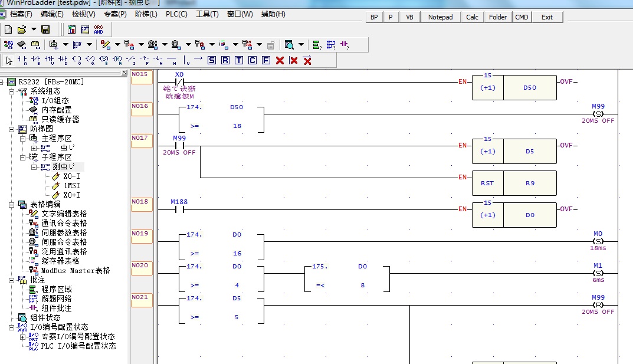Insert a Counter with C icon

252,60
